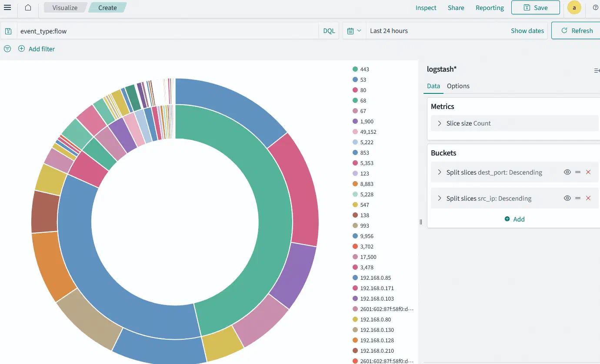Open the hamburger navigation menu
Viewport: 600px width, 364px height.
click(7, 8)
